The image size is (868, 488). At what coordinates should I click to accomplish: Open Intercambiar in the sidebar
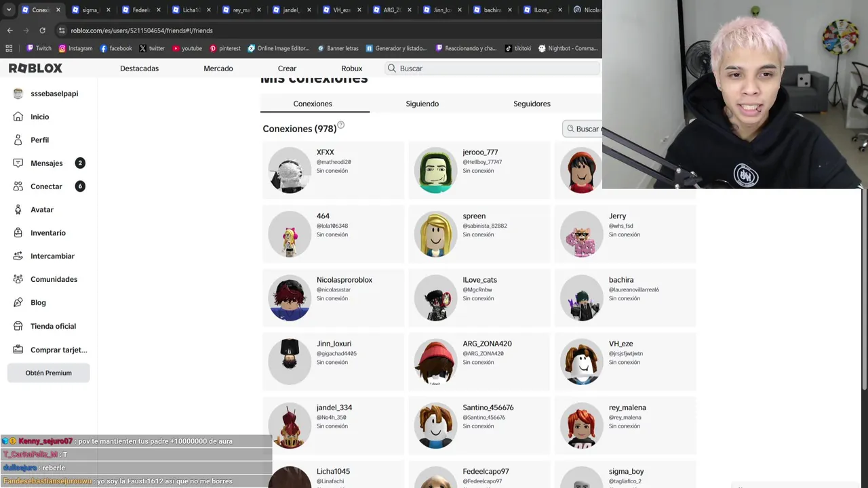coord(52,256)
